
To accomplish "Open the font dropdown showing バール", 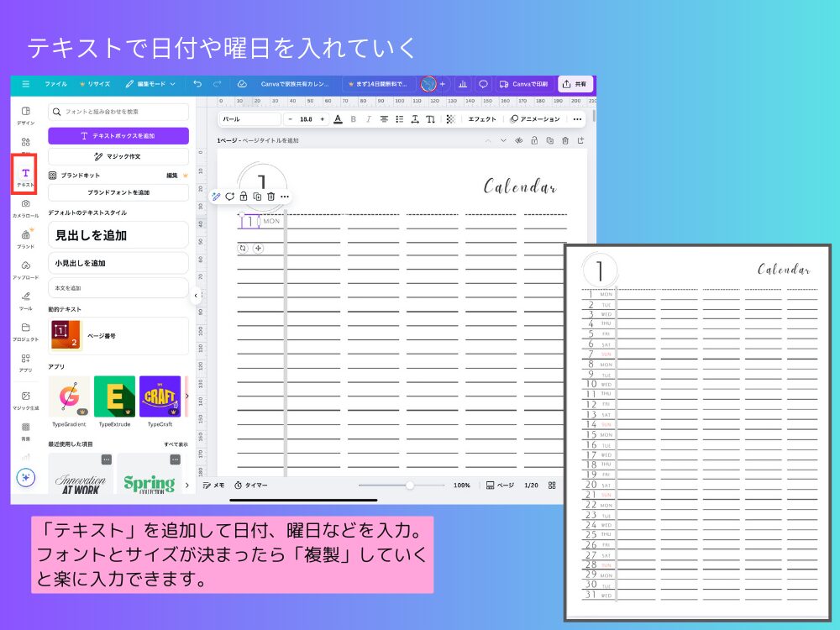I will coord(252,118).
